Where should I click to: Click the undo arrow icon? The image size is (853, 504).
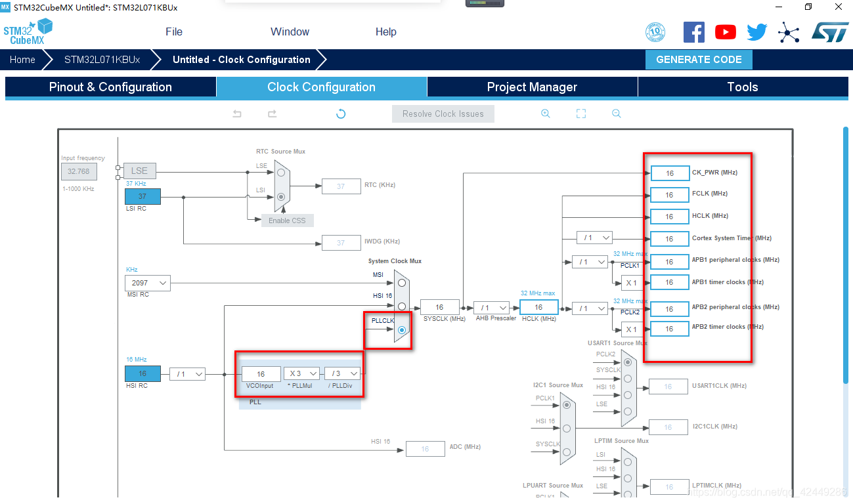(x=237, y=114)
